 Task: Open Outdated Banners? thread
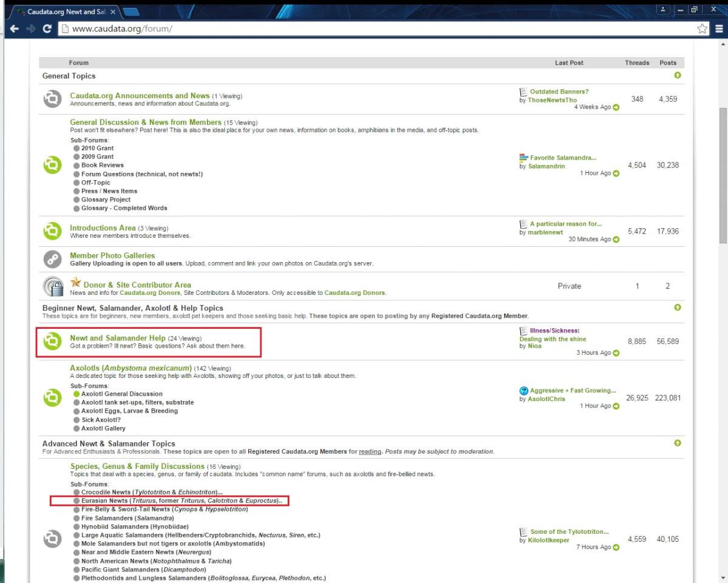pyautogui.click(x=559, y=92)
